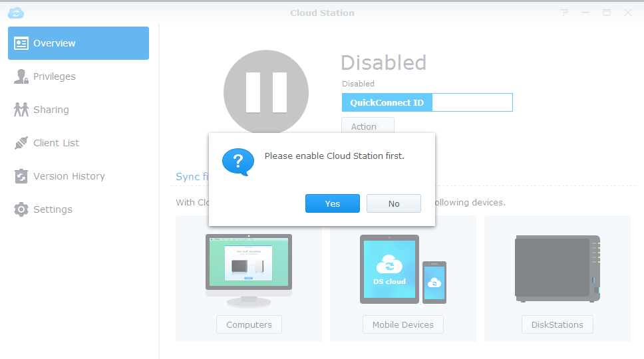The image size is (644, 359).
Task: Expand the Action dropdown
Action: [368, 126]
